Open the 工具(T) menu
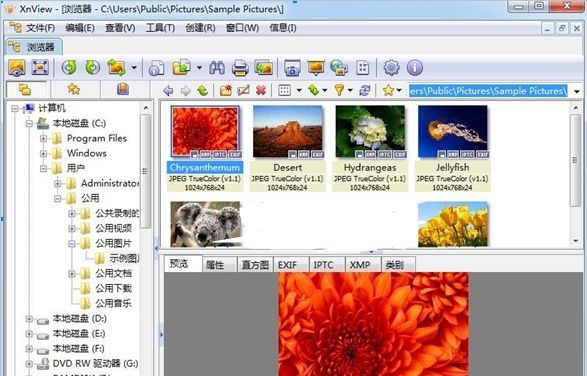The height and width of the screenshot is (376, 587). 160,28
